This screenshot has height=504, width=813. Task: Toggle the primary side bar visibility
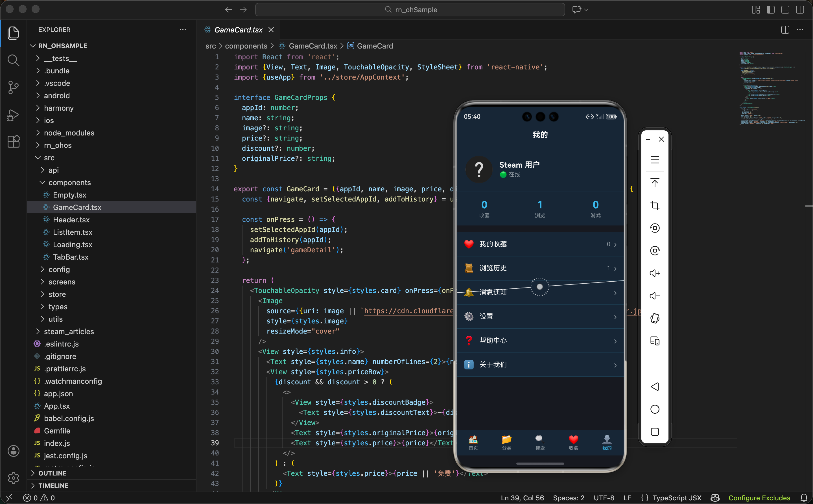click(770, 10)
